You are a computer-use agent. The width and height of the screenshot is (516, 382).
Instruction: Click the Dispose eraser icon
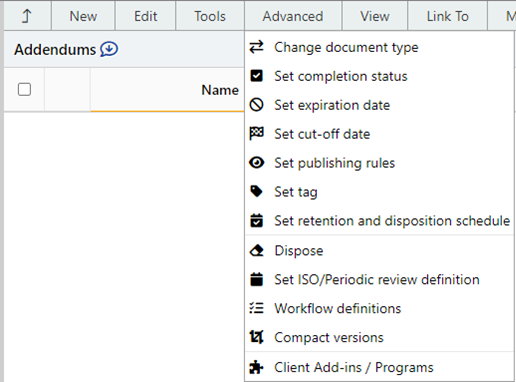pyautogui.click(x=256, y=251)
